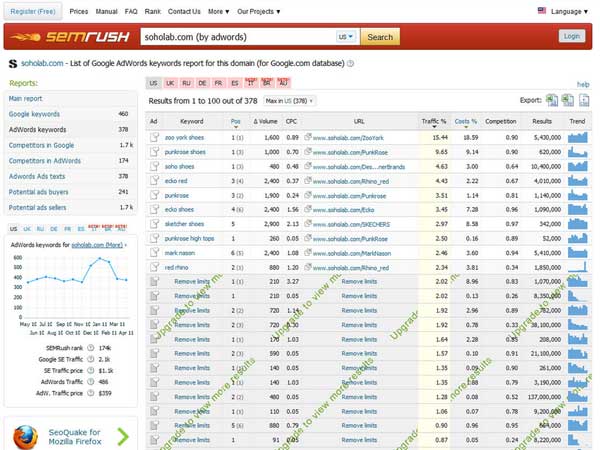Viewport: 600px width, 450px height.
Task: Select the FR database tab above results
Action: click(x=218, y=83)
